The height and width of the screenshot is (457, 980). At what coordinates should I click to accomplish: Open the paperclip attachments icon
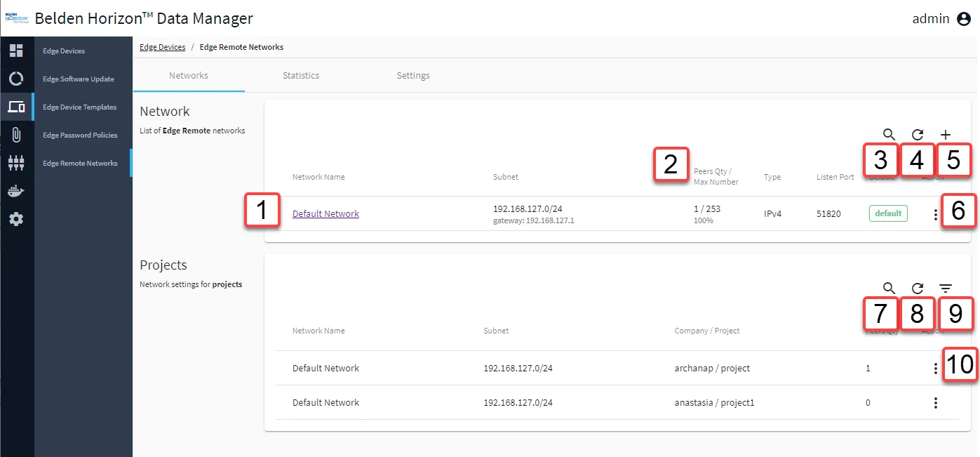16,135
